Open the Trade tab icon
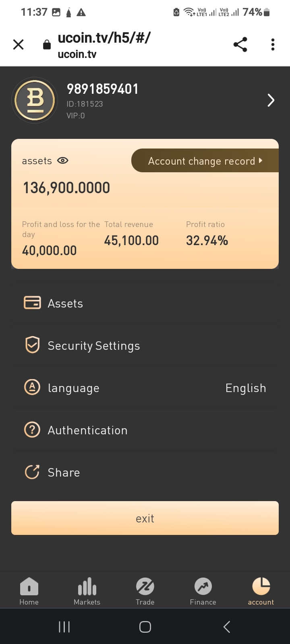The width and height of the screenshot is (290, 644). click(x=145, y=587)
